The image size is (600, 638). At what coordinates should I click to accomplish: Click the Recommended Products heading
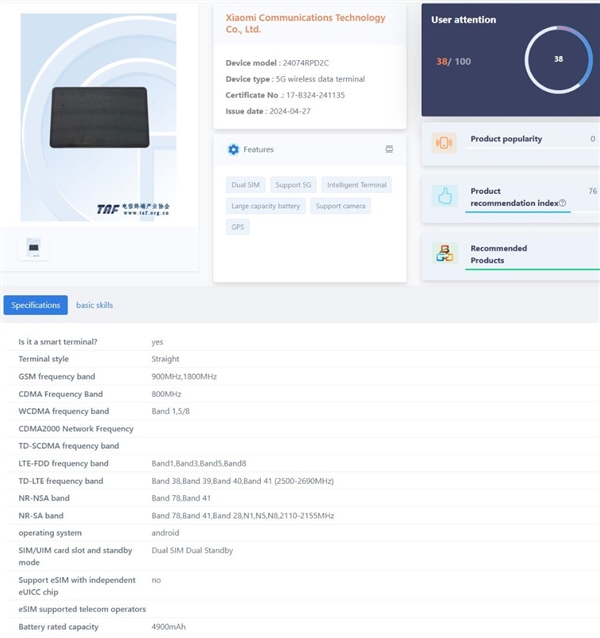tap(498, 254)
